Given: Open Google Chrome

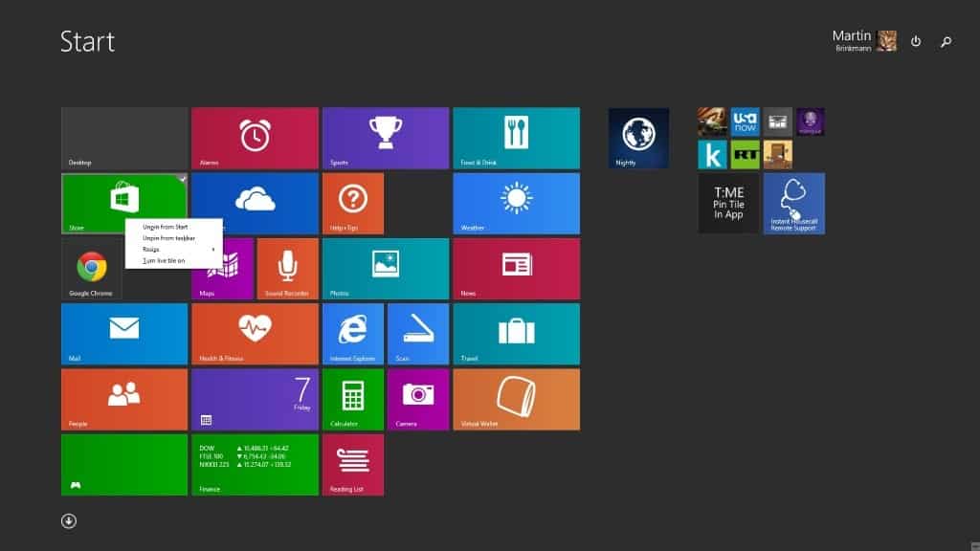Looking at the screenshot, I should point(90,269).
